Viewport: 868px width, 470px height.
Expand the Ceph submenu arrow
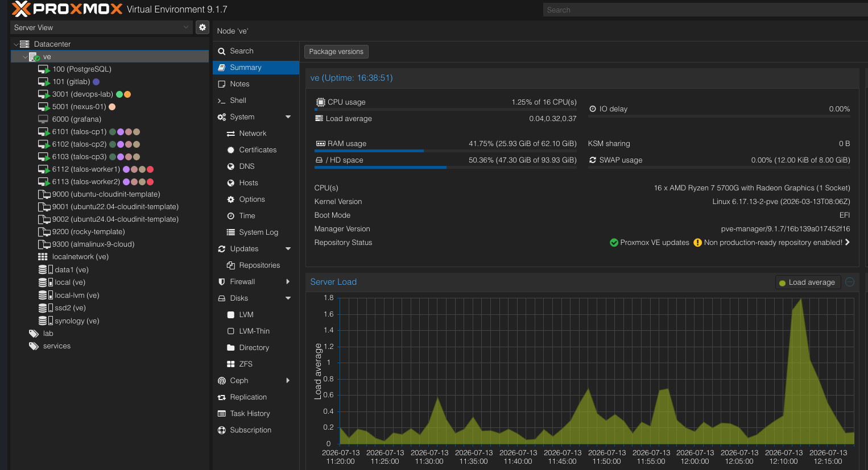click(x=288, y=381)
